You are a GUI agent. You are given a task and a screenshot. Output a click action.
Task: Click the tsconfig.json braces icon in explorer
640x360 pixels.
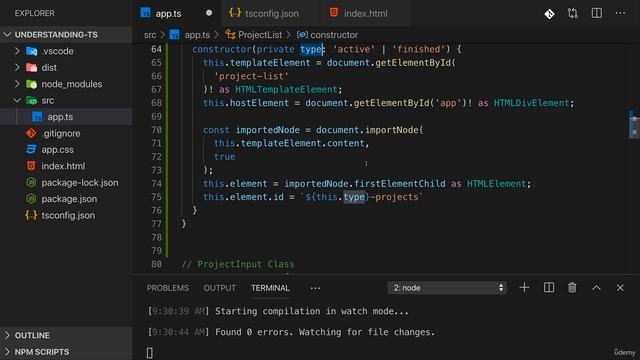(31, 215)
